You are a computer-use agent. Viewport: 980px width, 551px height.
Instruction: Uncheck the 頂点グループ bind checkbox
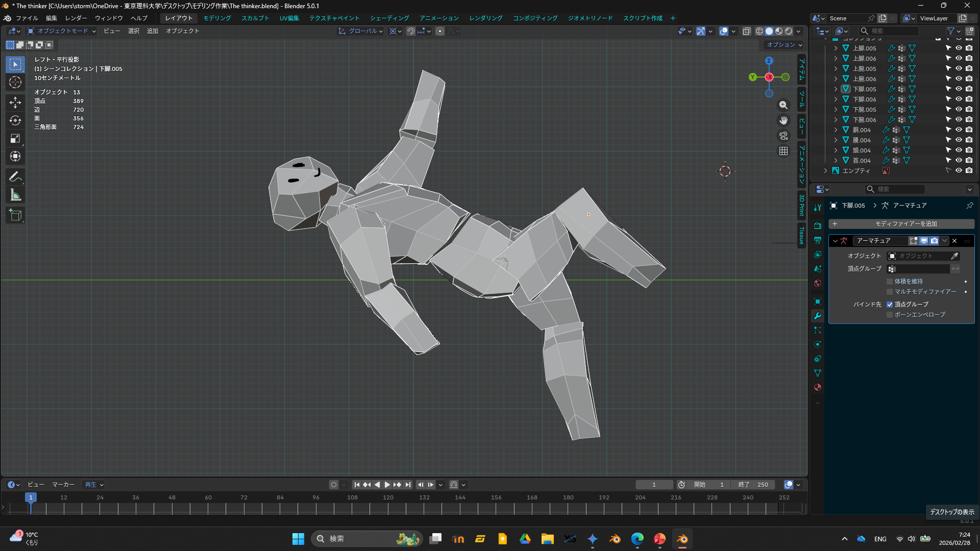[x=890, y=305]
